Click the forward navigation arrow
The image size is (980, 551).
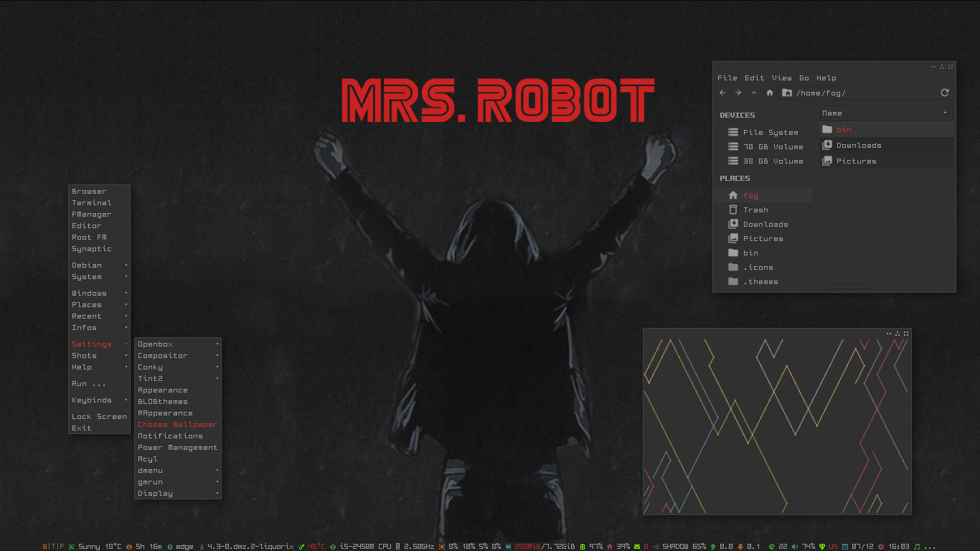pos(738,93)
